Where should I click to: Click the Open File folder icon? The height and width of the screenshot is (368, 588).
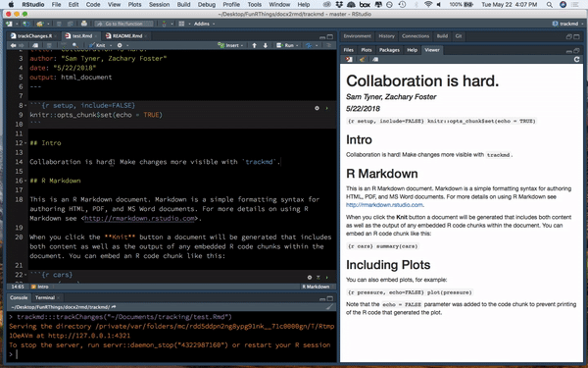tap(40, 24)
